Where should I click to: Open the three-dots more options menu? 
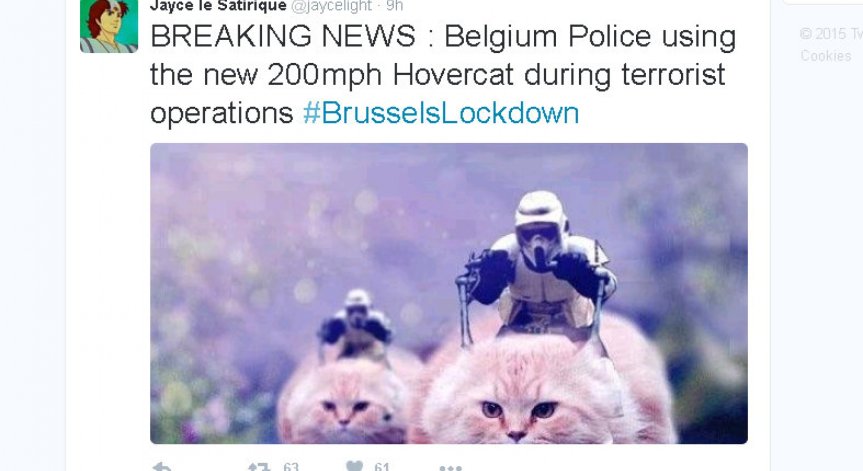pos(450,468)
